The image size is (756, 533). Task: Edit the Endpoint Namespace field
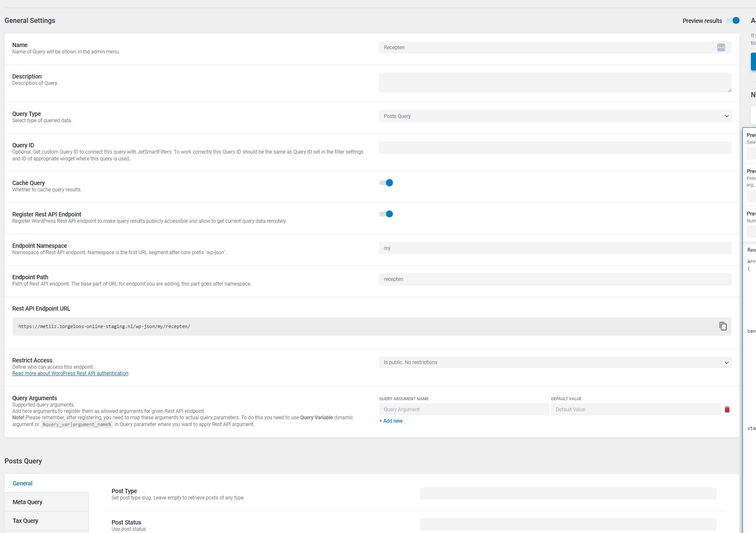point(555,248)
